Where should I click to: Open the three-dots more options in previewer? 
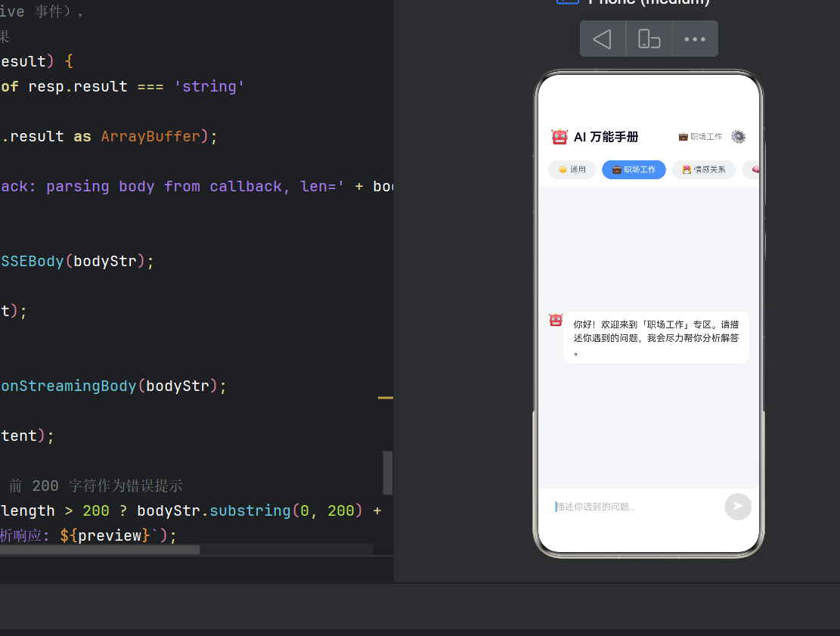[695, 39]
